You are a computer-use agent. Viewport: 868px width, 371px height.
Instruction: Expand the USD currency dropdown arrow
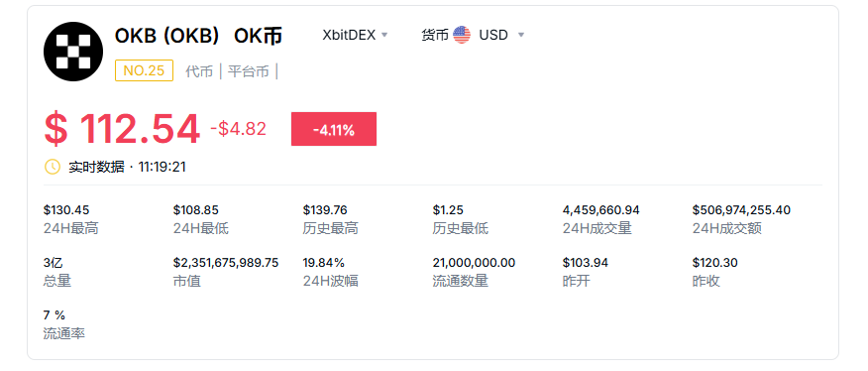520,35
